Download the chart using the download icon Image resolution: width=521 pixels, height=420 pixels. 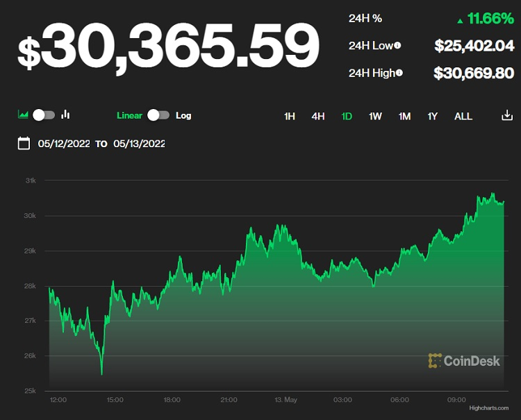click(x=507, y=116)
